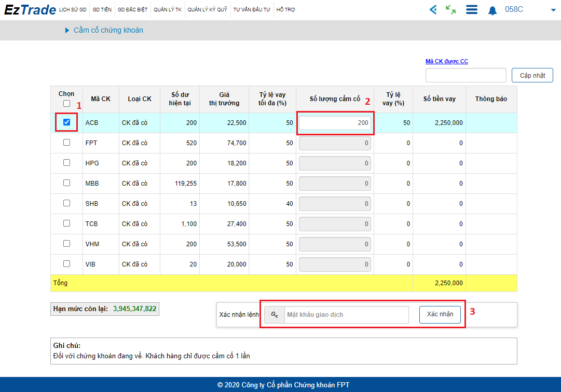Click the MBB balance 119,255

tap(186, 184)
